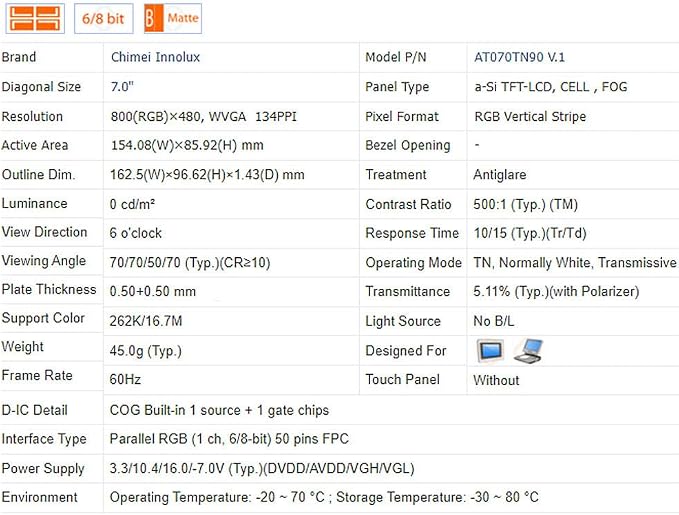Click the 60Hz frame rate value
679x515 pixels.
(125, 379)
